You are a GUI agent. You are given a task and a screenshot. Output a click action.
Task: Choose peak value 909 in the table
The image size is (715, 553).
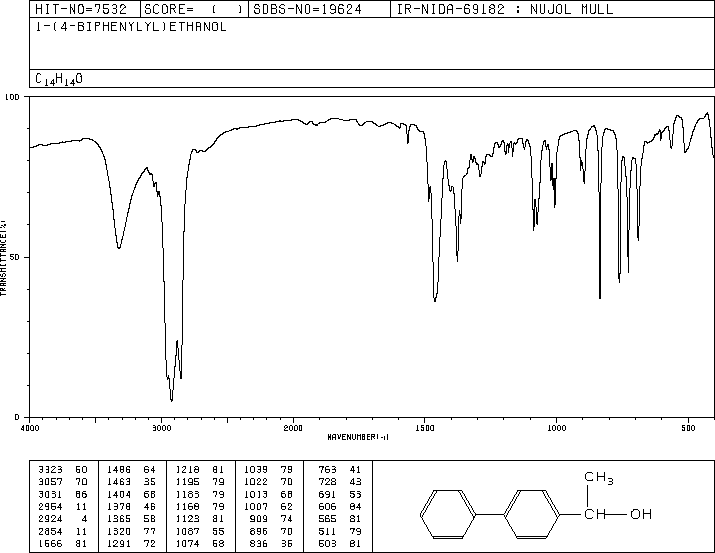tap(259, 519)
